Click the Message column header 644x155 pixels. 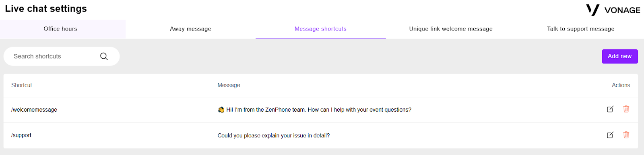(x=229, y=85)
